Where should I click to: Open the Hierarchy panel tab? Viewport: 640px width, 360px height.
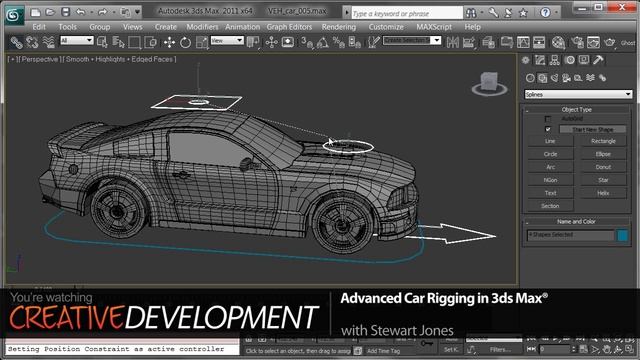pos(554,60)
